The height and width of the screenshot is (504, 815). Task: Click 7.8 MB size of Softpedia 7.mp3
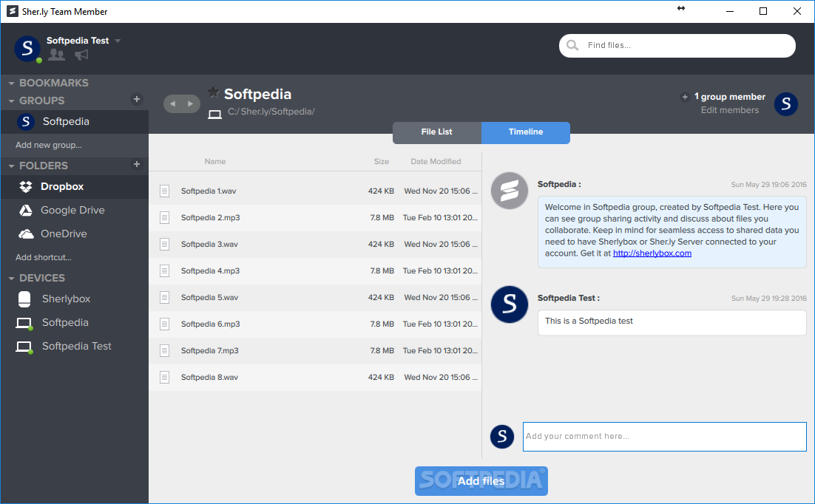382,351
